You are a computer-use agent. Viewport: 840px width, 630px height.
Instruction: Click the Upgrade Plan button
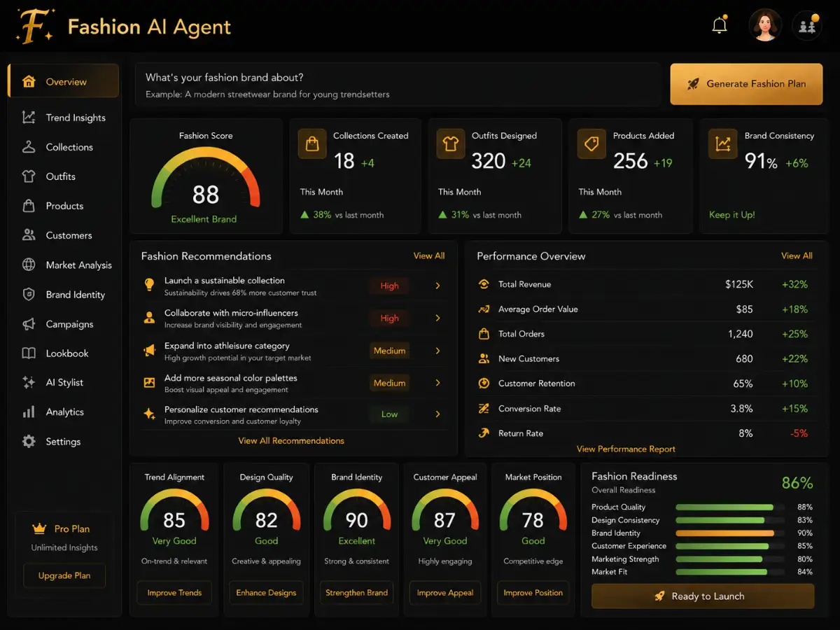click(x=64, y=575)
